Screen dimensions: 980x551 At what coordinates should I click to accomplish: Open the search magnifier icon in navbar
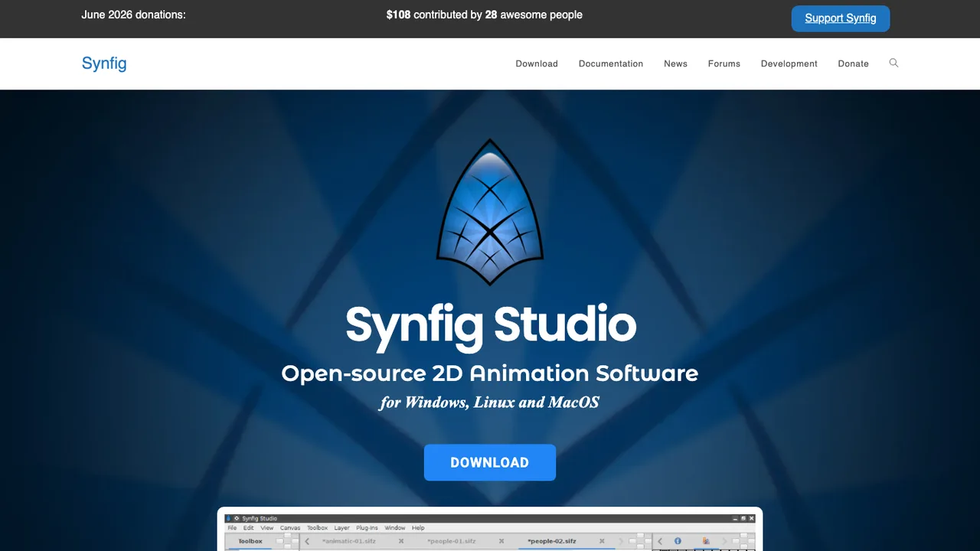pyautogui.click(x=893, y=63)
